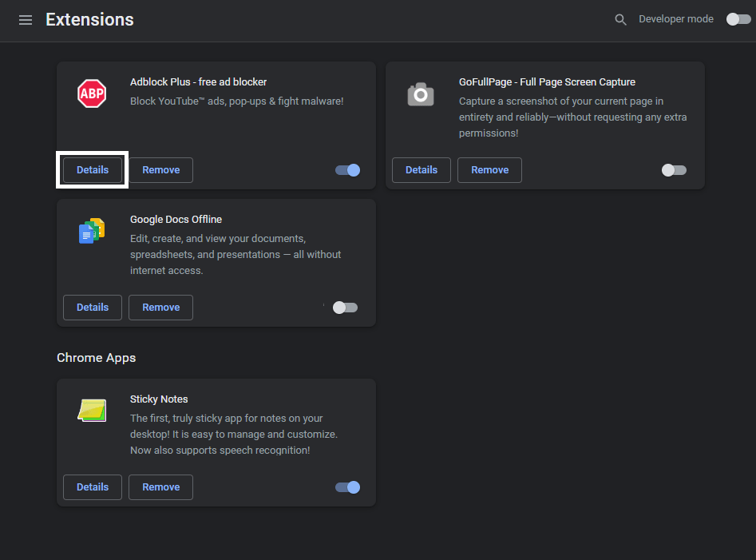This screenshot has width=756, height=560.
Task: Click the search extensions magnifier icon
Action: point(620,20)
